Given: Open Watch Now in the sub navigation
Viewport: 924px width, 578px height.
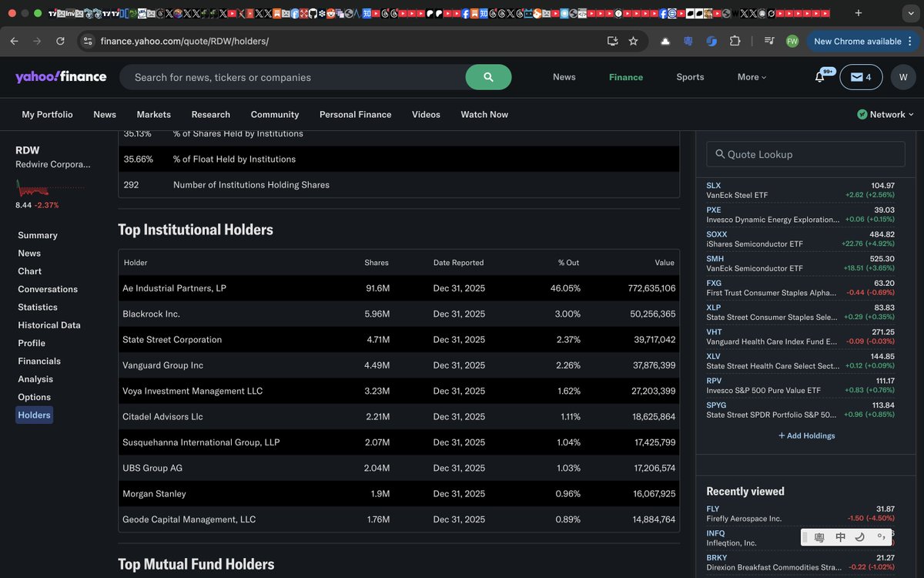Looking at the screenshot, I should click(484, 114).
